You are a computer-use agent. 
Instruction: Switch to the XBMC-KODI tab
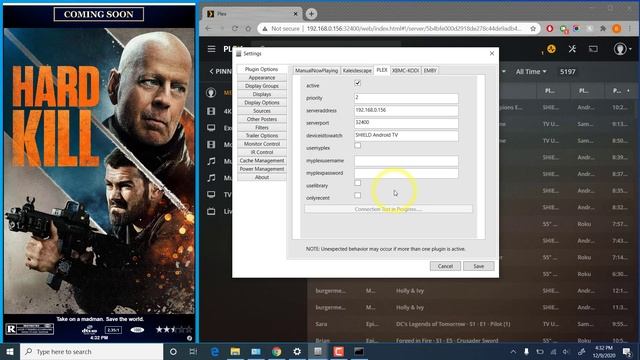[x=405, y=71]
